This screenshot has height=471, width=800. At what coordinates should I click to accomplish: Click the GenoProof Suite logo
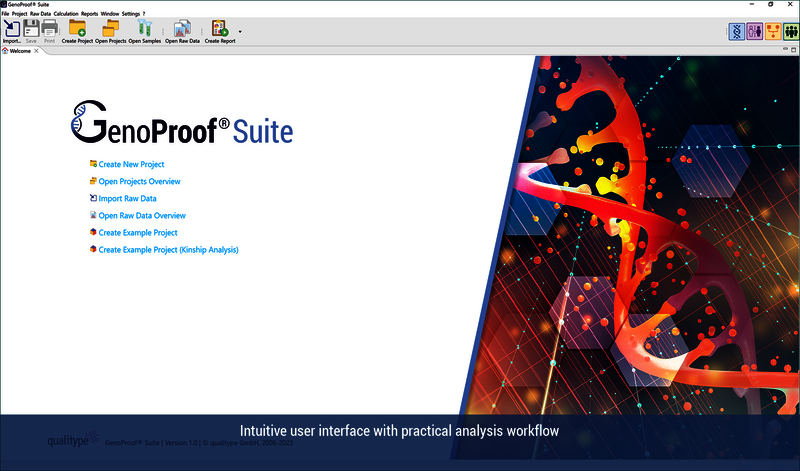[182, 122]
